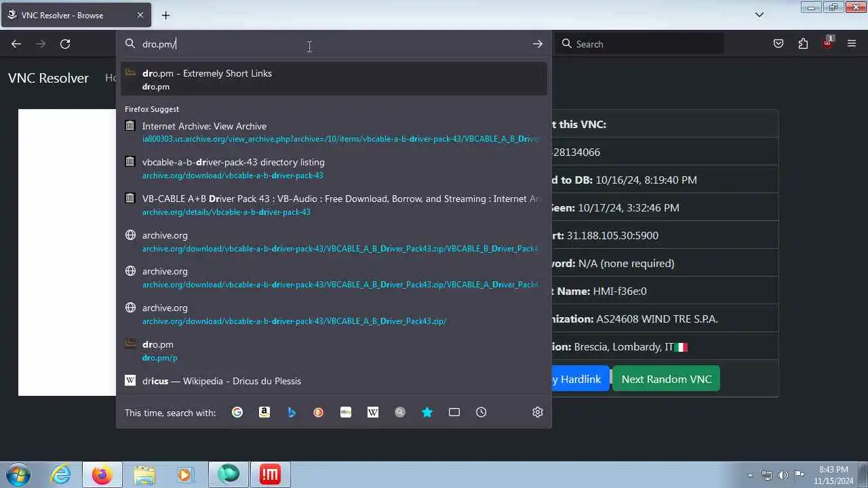Search bookmarks with star icon
Screen dimensions: 868x488
coord(427,412)
